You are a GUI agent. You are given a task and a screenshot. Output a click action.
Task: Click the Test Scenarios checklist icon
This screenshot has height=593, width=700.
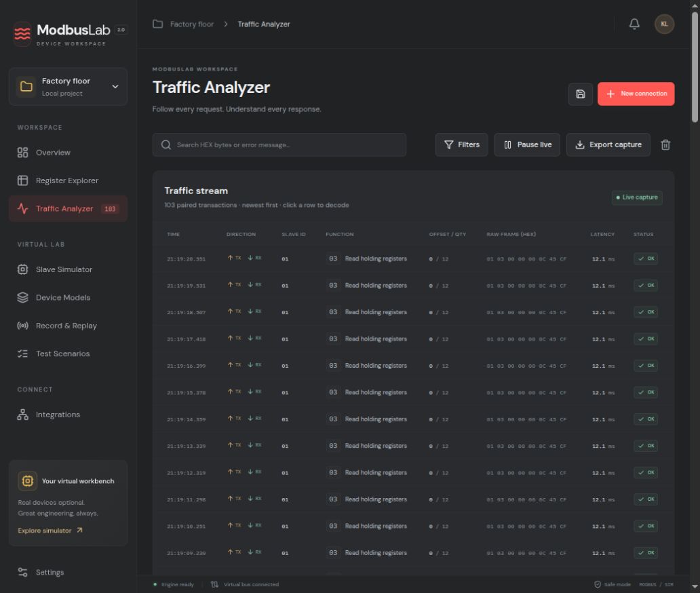(x=23, y=353)
